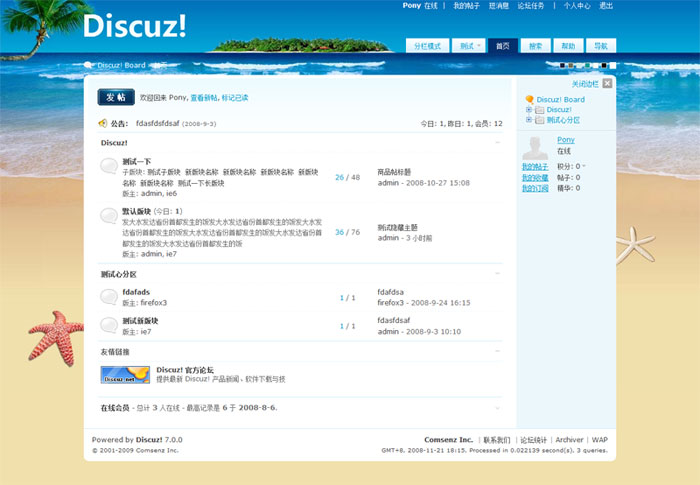Image resolution: width=700 pixels, height=485 pixels.
Task: Click the 关闭边栏 text link
Action: pyautogui.click(x=585, y=84)
